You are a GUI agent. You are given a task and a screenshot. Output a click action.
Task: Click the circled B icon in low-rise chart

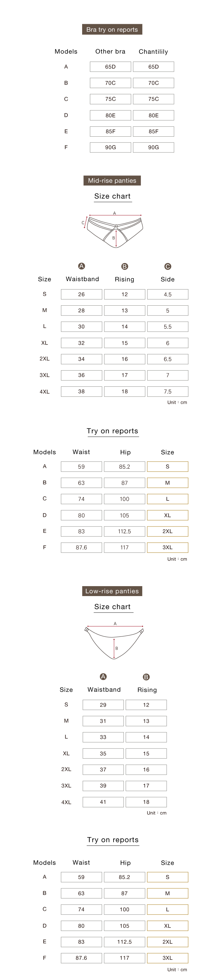point(146,677)
